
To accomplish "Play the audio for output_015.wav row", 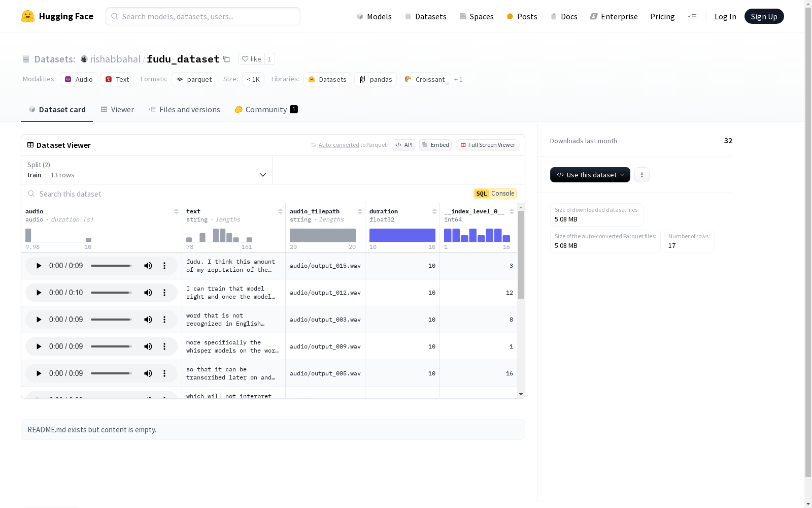I will click(x=39, y=266).
